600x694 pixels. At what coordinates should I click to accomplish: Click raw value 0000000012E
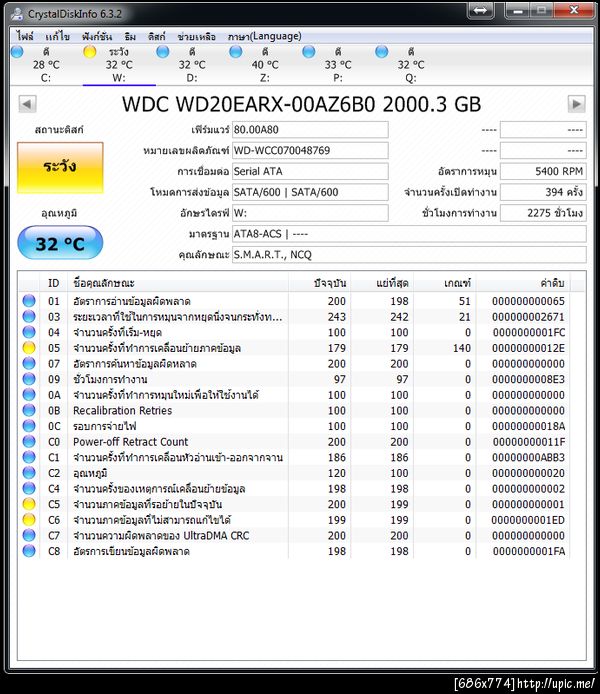tap(528, 348)
